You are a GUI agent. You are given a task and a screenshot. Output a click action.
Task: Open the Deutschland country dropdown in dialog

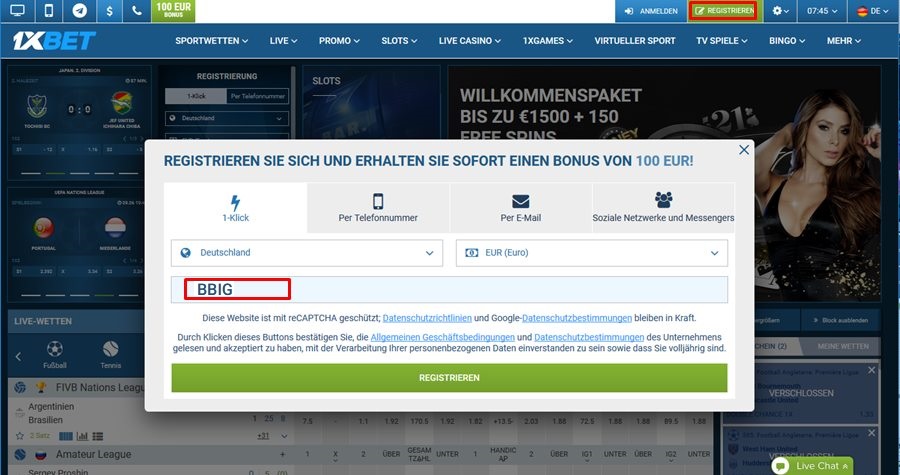[307, 253]
